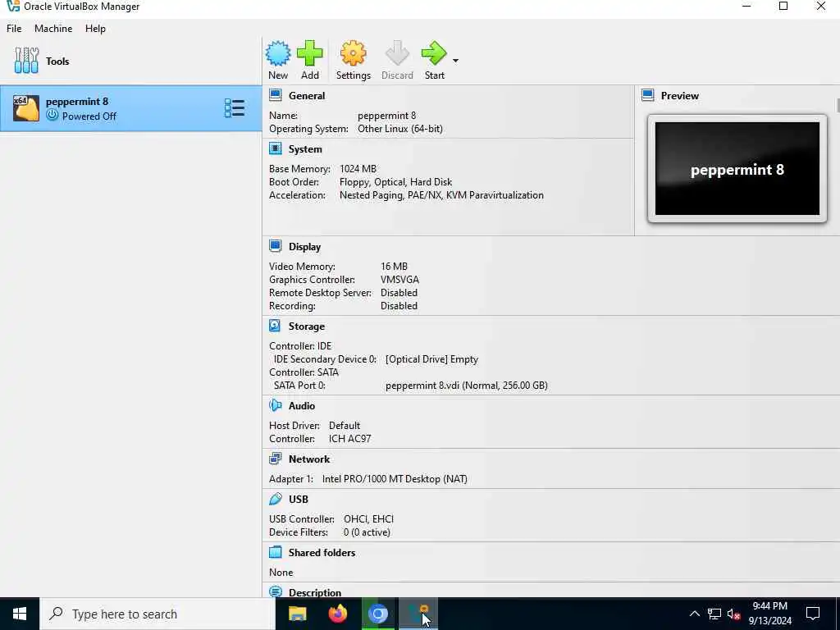Click peppermint 8.vdi SATA port entry
Image resolution: width=840 pixels, height=630 pixels.
tap(467, 386)
